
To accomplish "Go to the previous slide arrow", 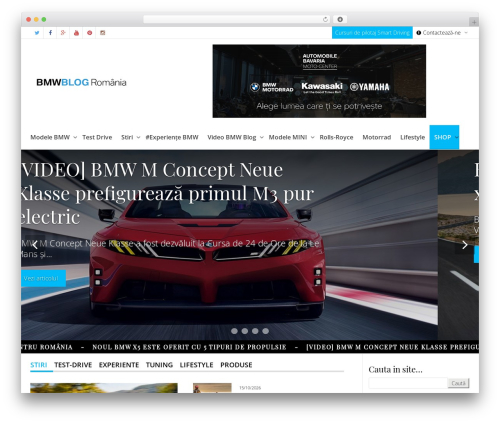I will [x=35, y=245].
